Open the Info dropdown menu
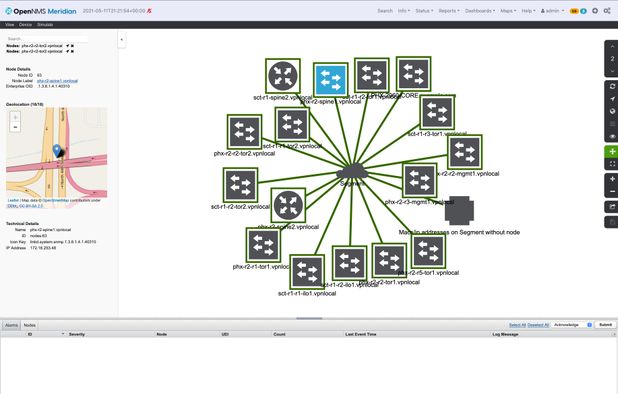The height and width of the screenshot is (394, 618). 404,11
